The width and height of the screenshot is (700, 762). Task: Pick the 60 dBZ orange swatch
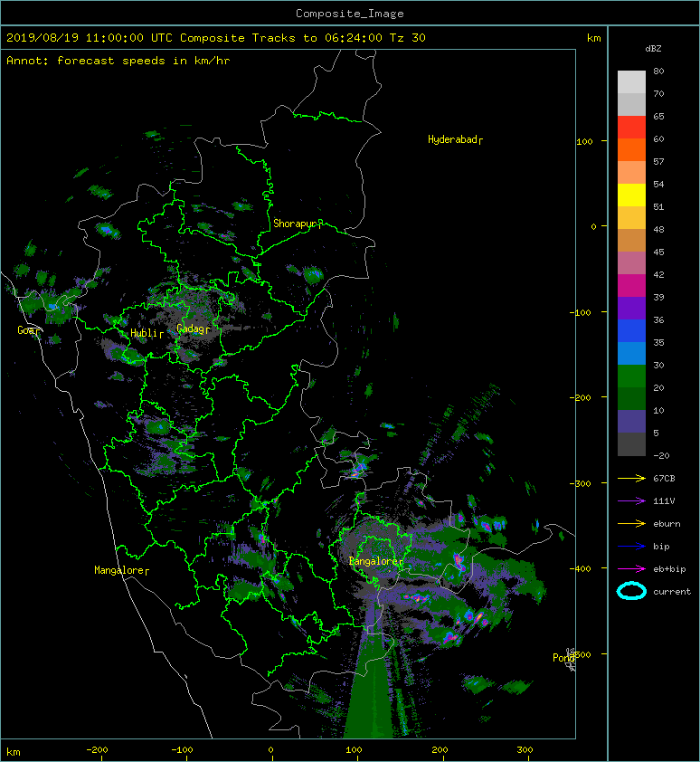pyautogui.click(x=631, y=149)
